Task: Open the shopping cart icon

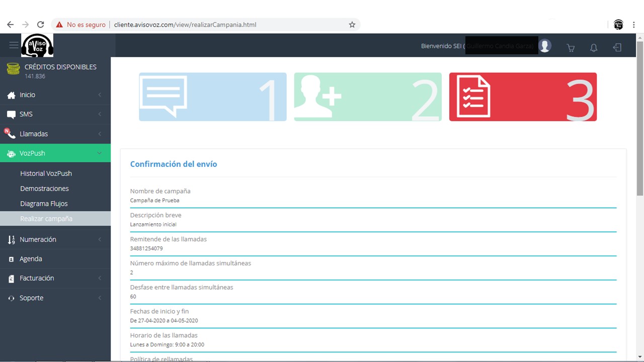Action: 571,48
